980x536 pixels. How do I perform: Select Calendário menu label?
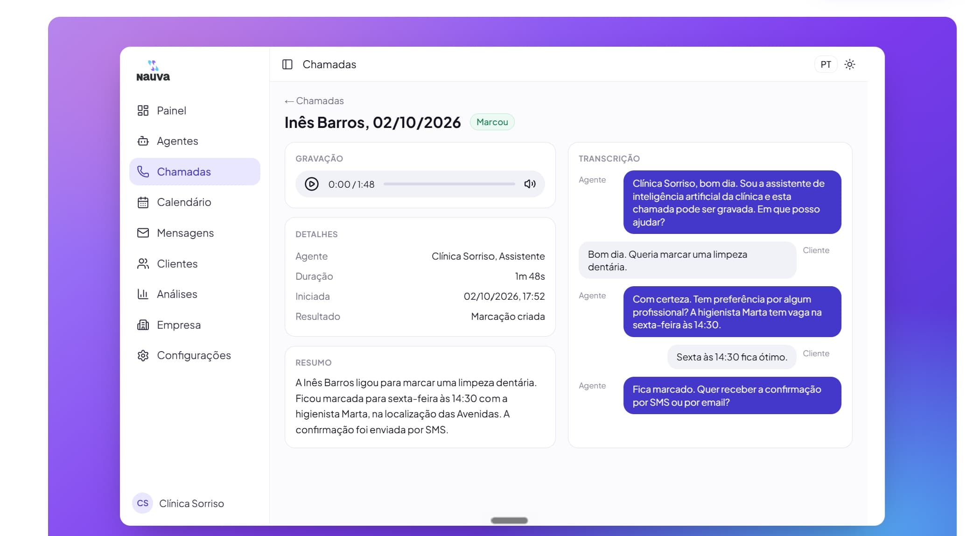[184, 202]
